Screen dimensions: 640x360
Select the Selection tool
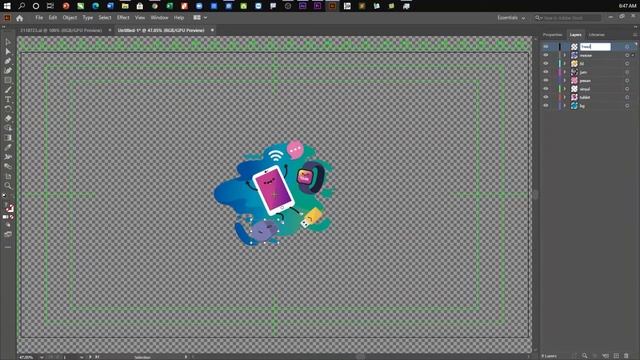tap(8, 42)
